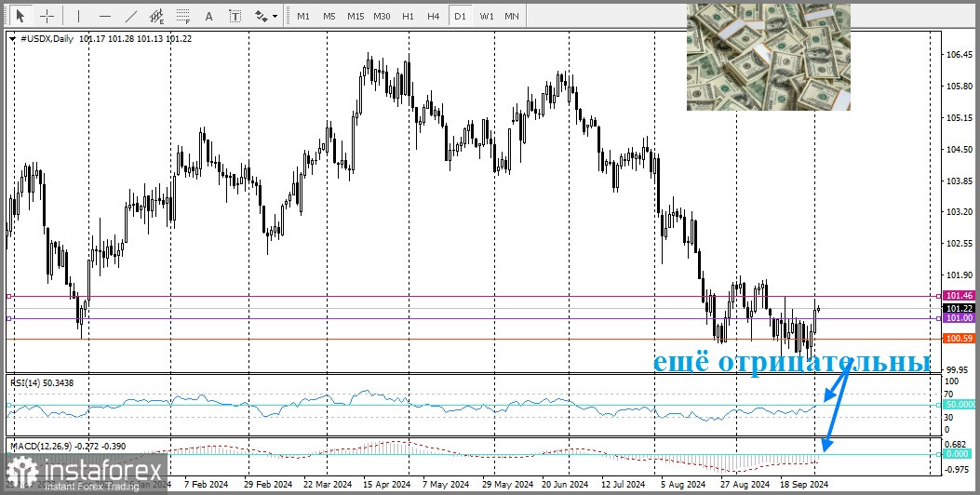The width and height of the screenshot is (980, 495).
Task: Click the 29 Feb 2024 date label
Action: 267,485
